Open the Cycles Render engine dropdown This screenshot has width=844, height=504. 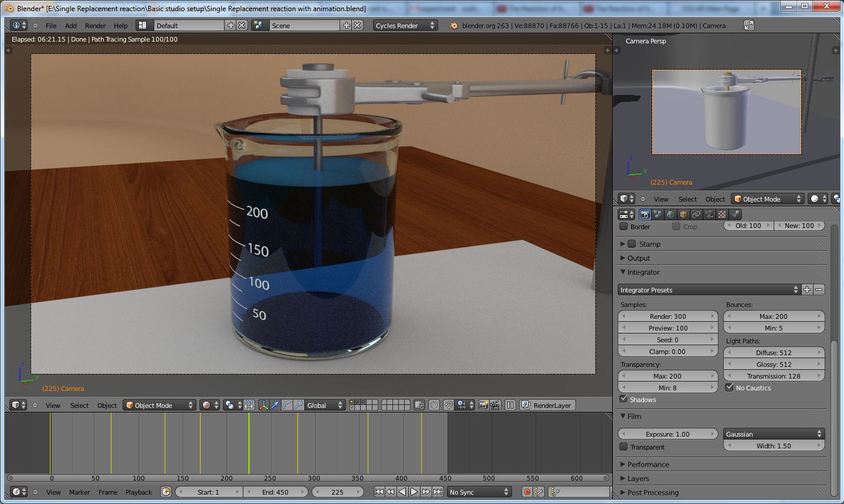click(405, 25)
